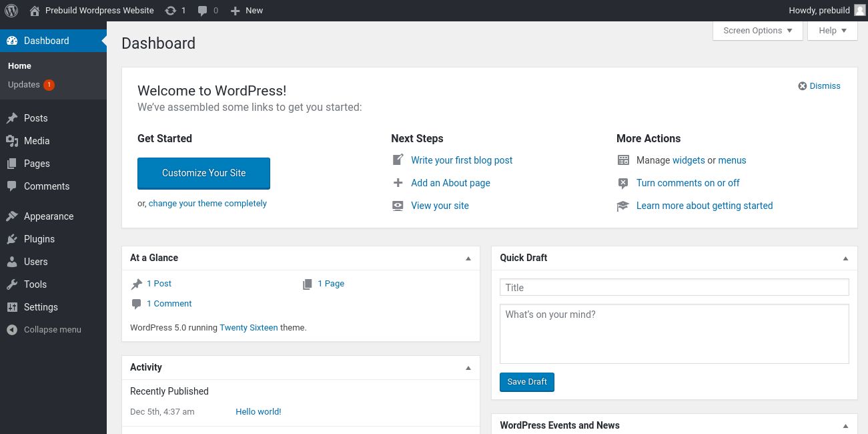Click the WordPress logo in the admin bar

[11, 10]
